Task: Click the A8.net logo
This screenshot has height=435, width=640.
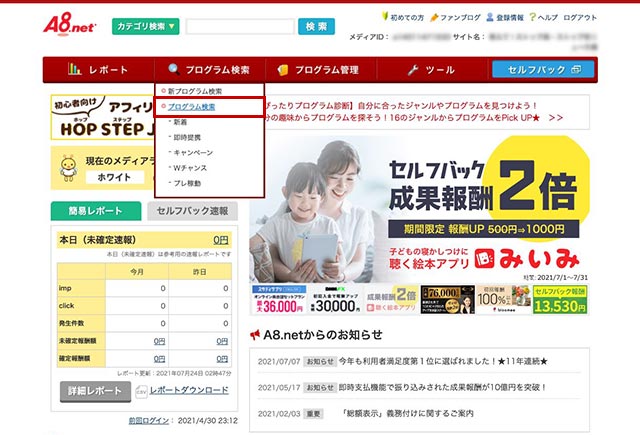Action: pos(69,24)
